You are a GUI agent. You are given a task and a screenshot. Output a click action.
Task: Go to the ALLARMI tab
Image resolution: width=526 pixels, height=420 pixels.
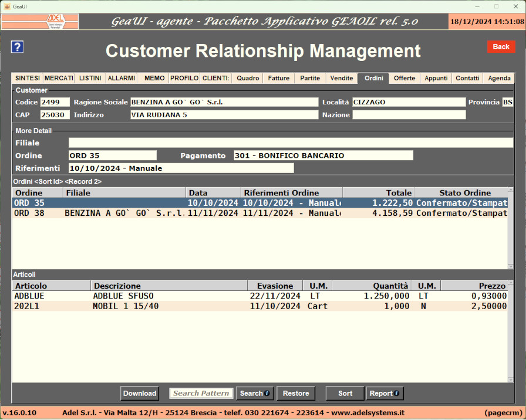pyautogui.click(x=121, y=78)
